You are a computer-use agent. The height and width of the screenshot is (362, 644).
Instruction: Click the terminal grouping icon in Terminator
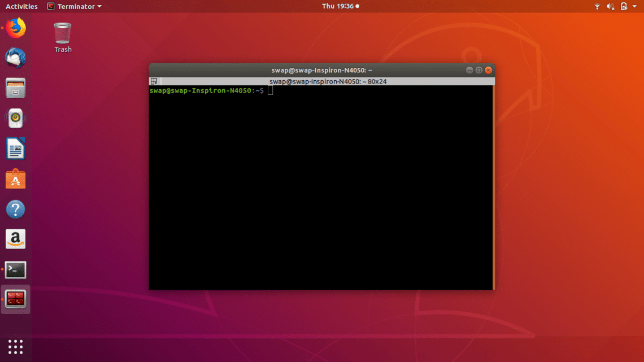pos(153,81)
